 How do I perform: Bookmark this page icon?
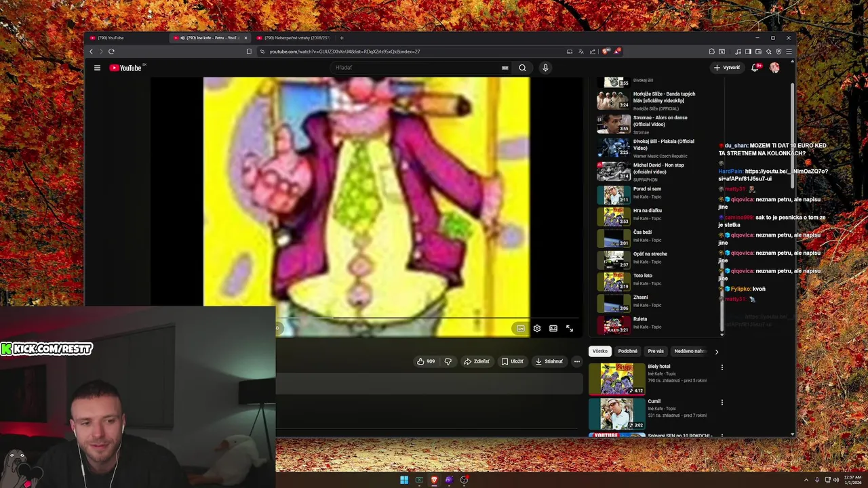point(249,52)
